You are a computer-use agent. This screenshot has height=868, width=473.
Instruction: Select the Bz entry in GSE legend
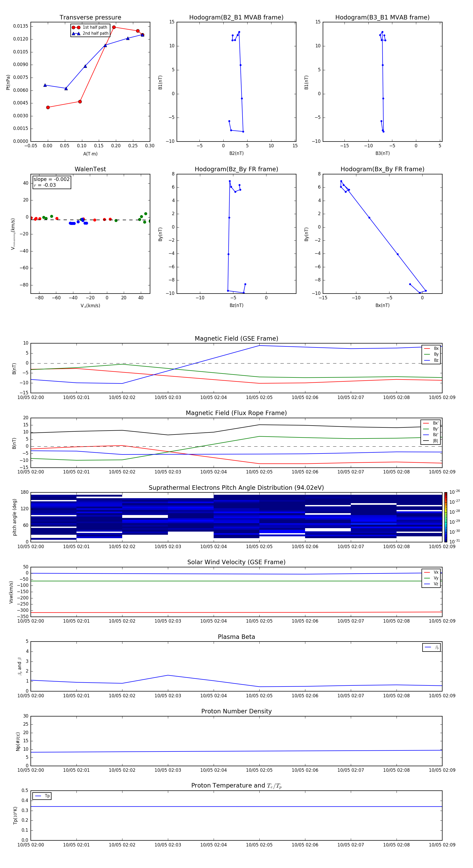(431, 360)
